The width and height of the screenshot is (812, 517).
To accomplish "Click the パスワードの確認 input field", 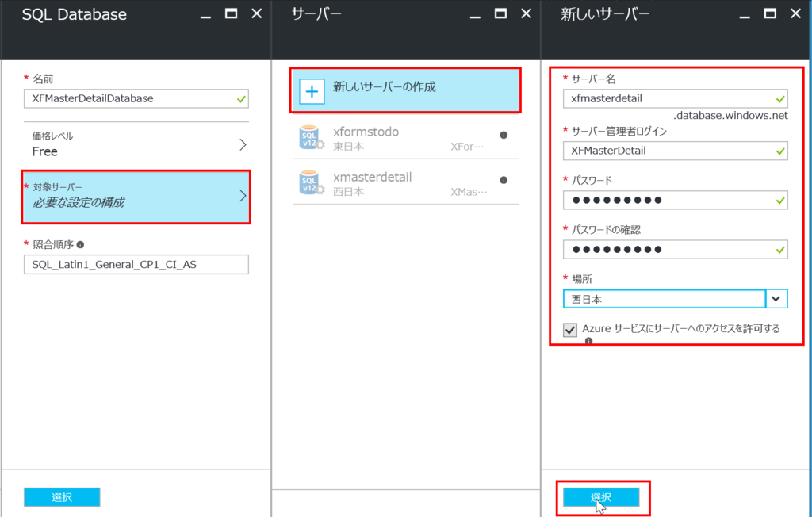I will (x=676, y=249).
